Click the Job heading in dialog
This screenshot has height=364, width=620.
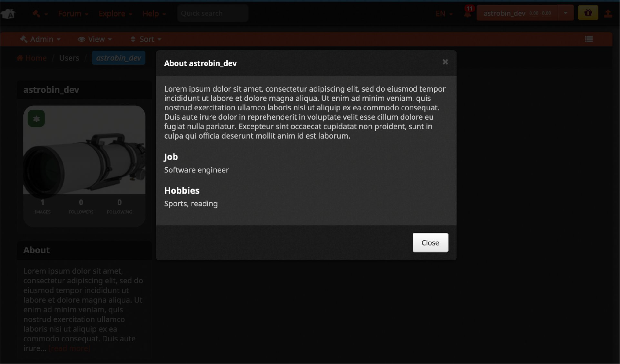(x=171, y=157)
